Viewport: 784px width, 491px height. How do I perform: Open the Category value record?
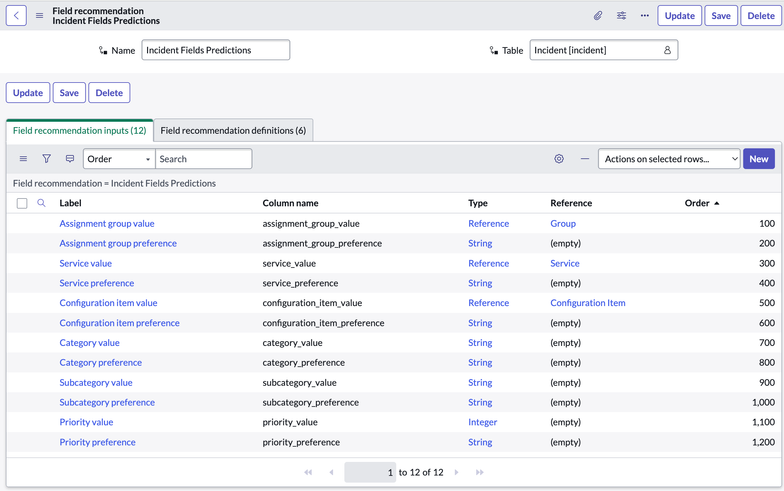point(90,342)
